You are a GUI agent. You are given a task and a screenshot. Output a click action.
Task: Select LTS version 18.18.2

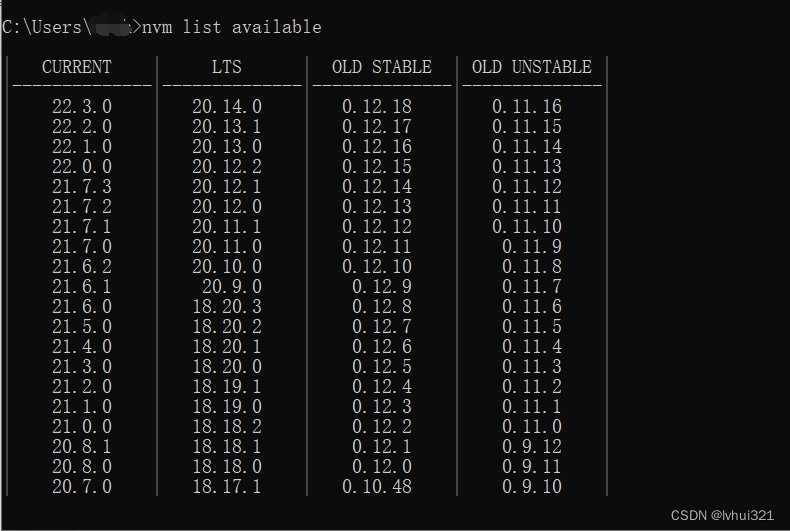click(x=227, y=426)
